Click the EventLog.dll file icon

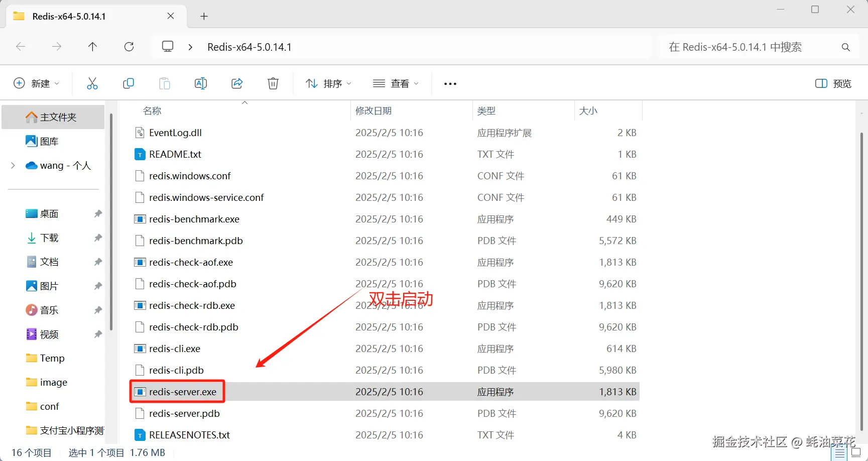(x=140, y=133)
